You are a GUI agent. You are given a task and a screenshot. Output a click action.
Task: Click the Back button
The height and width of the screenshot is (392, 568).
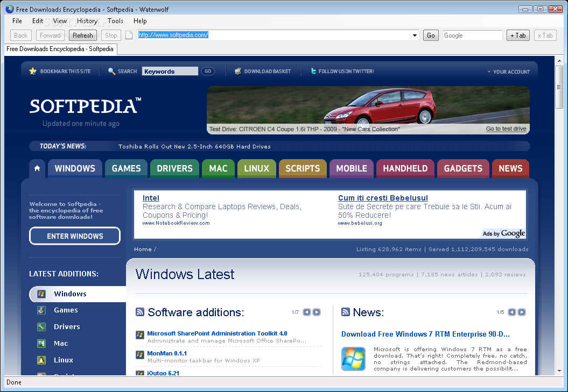click(x=20, y=35)
